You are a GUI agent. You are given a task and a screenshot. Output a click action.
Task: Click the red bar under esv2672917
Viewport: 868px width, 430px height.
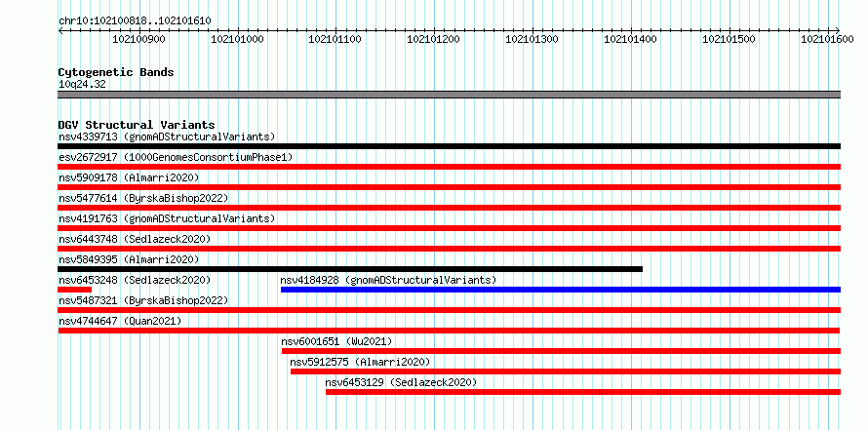449,167
